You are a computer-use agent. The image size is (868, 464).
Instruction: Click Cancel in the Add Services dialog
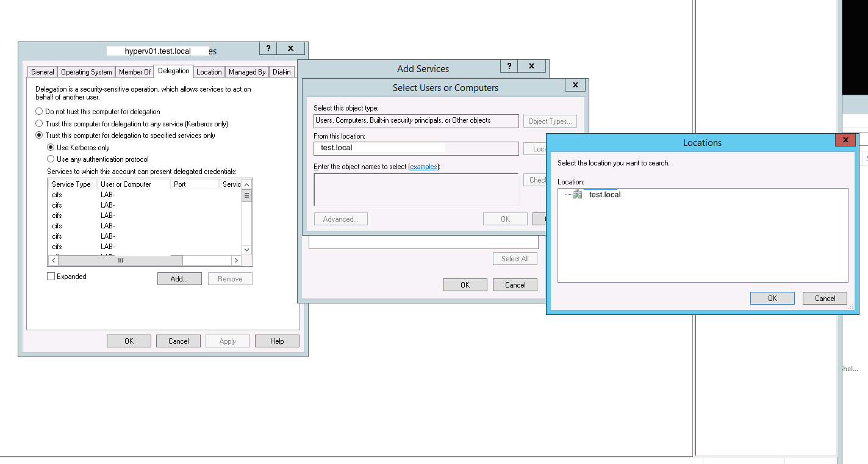pyautogui.click(x=515, y=285)
